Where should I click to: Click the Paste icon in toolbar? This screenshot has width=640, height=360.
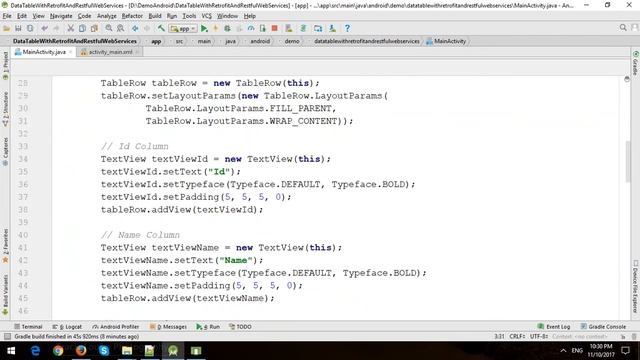94,29
